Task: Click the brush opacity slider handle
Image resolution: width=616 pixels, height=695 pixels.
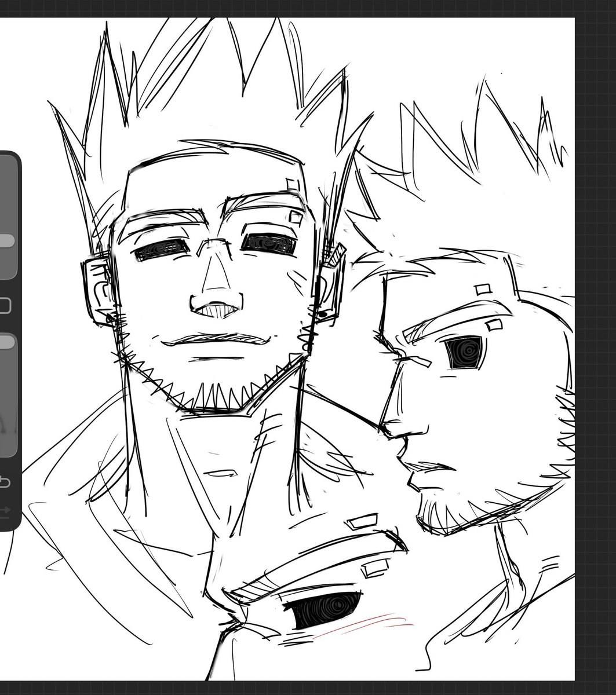Action: 6,342
